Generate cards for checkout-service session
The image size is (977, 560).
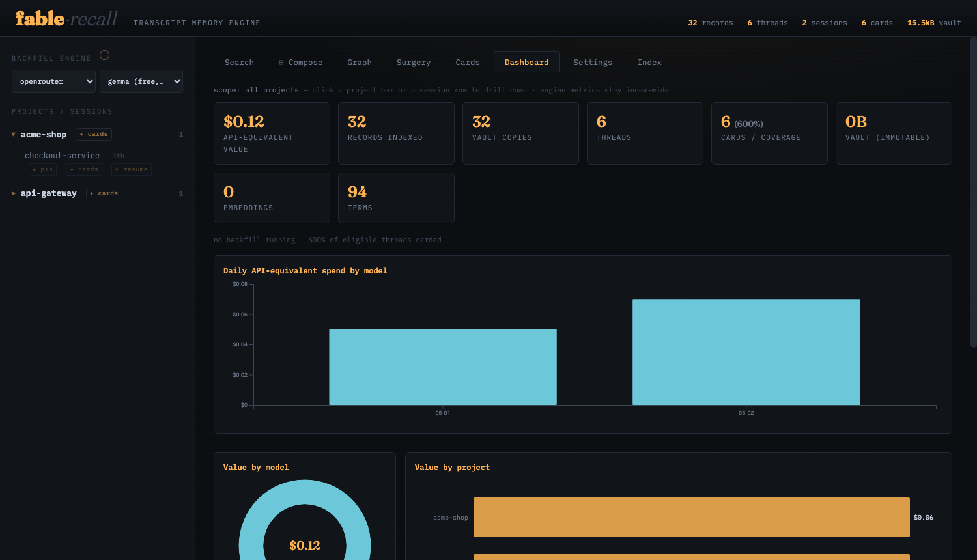point(84,169)
